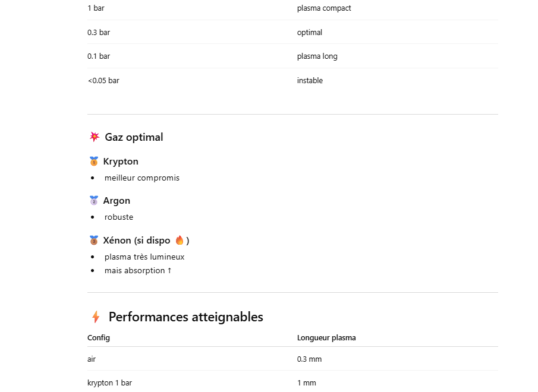
Task: Click the up arrow after 'mais absorption'
Action: [169, 271]
